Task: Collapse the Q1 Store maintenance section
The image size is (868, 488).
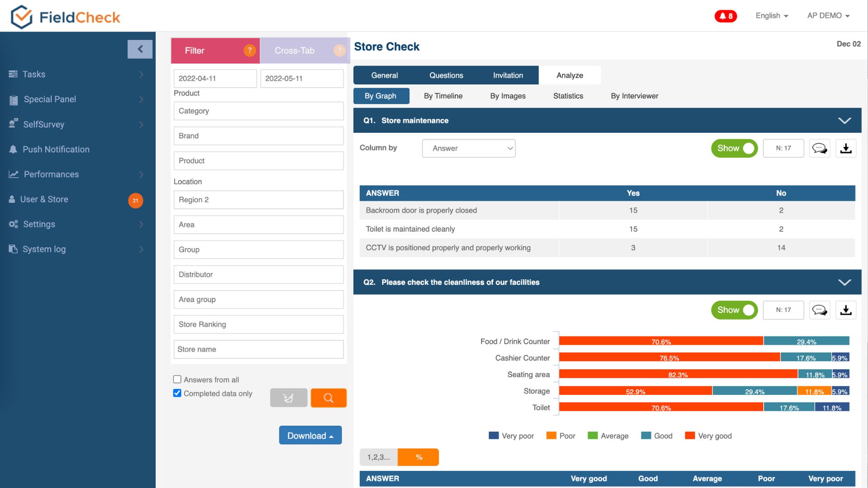Action: click(x=844, y=121)
